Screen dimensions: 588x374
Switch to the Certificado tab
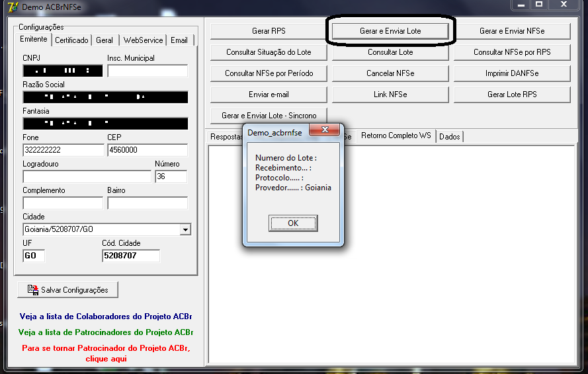tap(71, 40)
